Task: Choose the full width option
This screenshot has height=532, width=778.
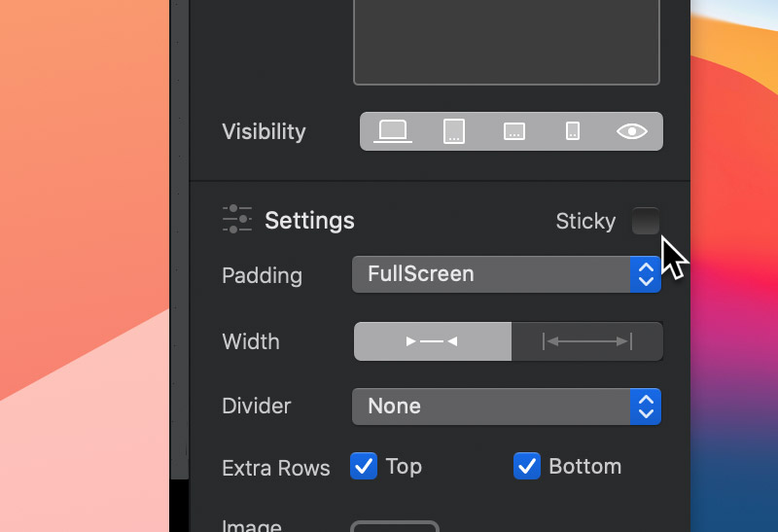Action: (x=587, y=341)
